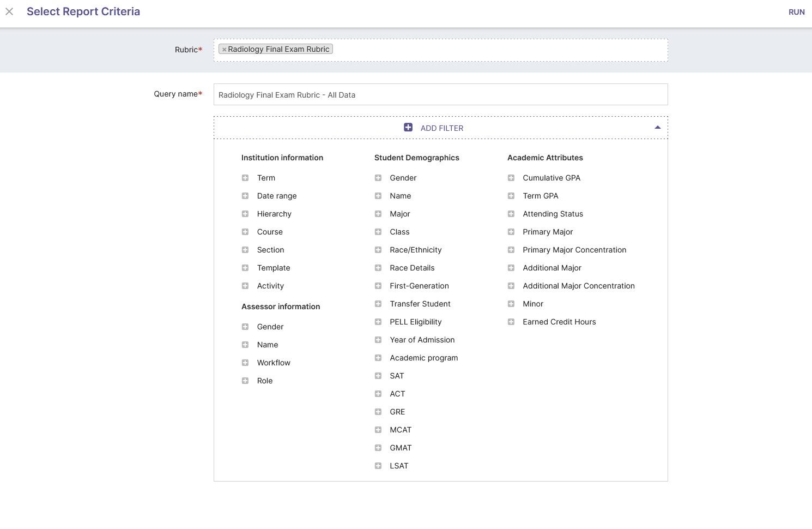Click the Rubric selection field
This screenshot has width=812, height=529.
click(440, 50)
